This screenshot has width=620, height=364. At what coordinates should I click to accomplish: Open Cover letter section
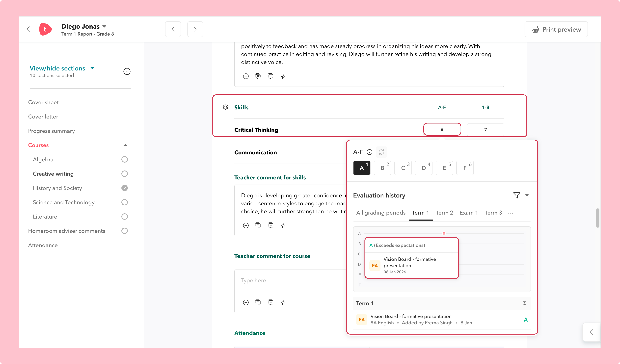(43, 117)
